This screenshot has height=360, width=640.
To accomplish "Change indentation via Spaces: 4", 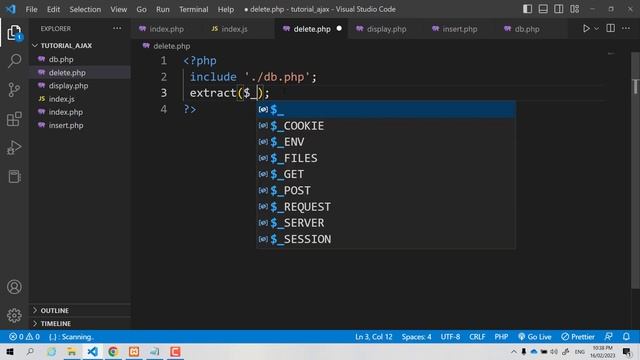I will (x=416, y=337).
